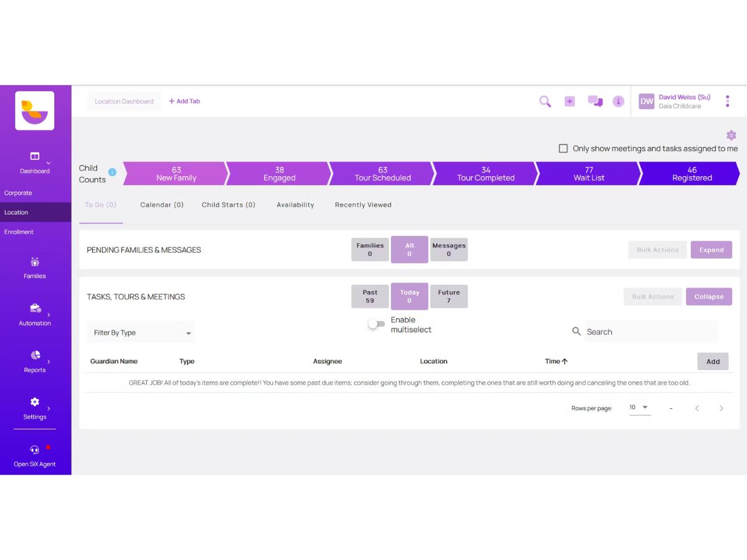Open the Enrollment dashboard menu item

point(35,231)
